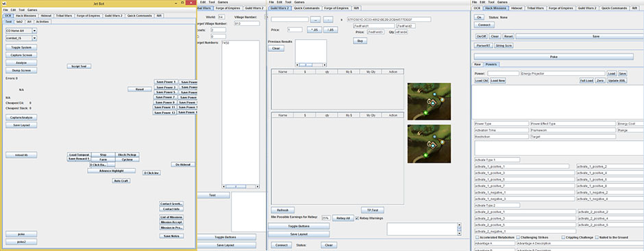Click the World input field in Tribal Wars window

pos(221,17)
